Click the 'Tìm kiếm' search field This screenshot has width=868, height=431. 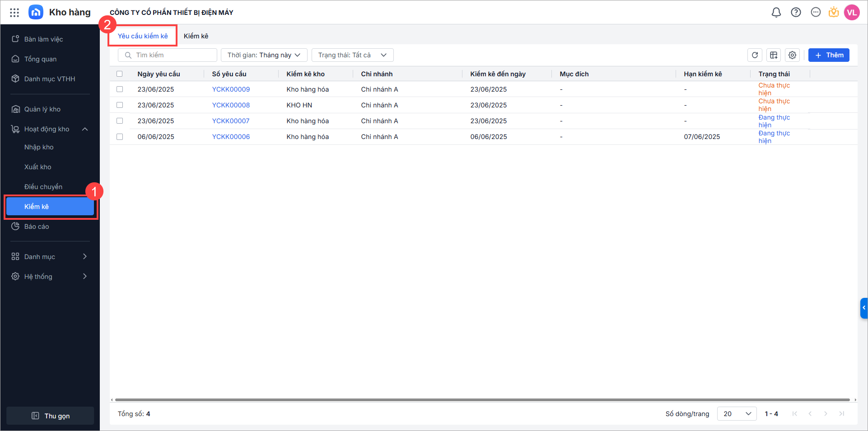(168, 55)
